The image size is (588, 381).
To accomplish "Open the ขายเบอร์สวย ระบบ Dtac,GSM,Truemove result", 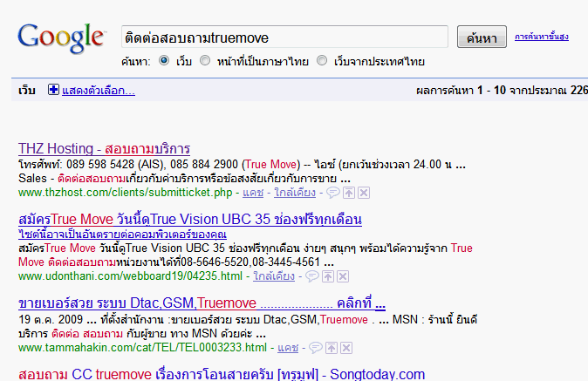I will pos(202,303).
